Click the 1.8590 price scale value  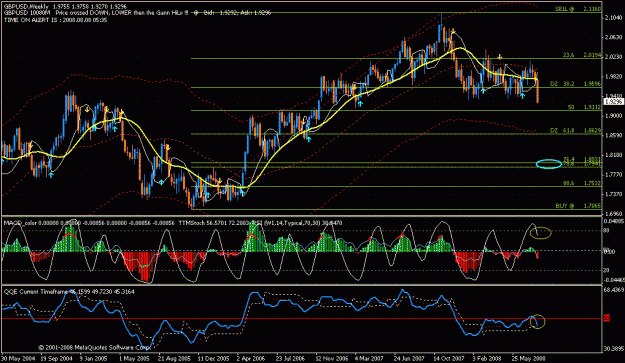(x=613, y=135)
